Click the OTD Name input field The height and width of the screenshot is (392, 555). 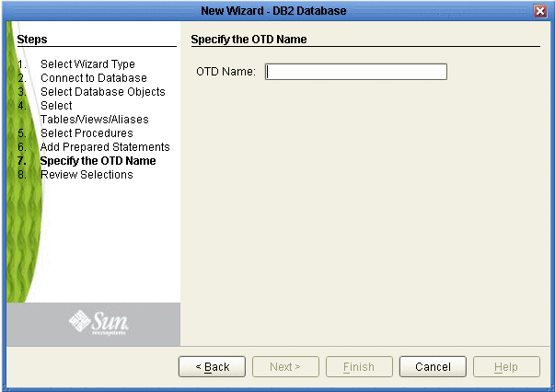356,72
